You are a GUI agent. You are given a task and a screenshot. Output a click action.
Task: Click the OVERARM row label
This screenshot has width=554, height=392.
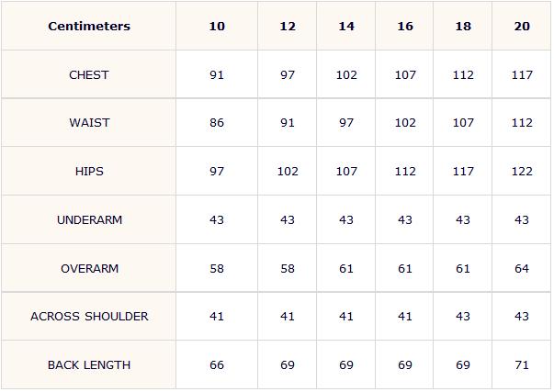coord(89,268)
